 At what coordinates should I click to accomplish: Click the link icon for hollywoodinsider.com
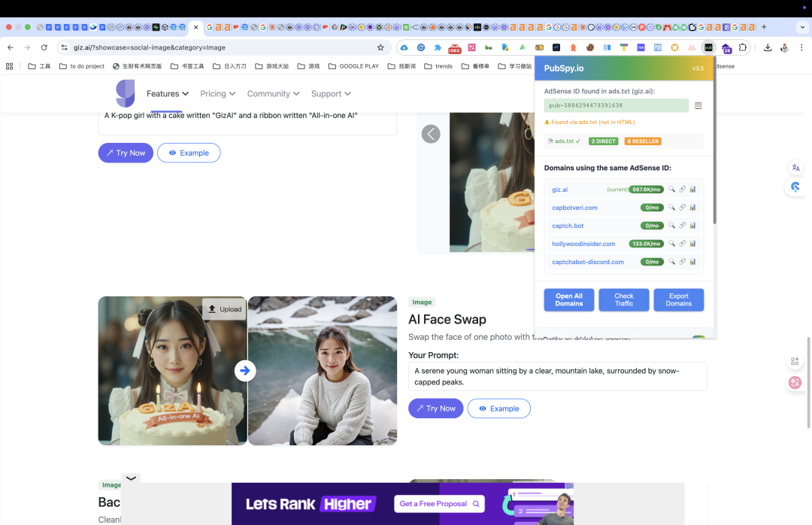coord(683,244)
